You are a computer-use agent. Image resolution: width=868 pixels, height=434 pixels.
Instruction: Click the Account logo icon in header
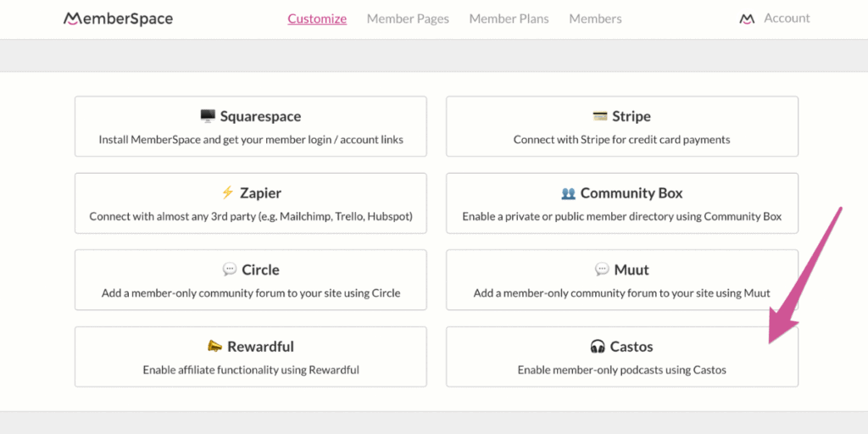point(748,19)
